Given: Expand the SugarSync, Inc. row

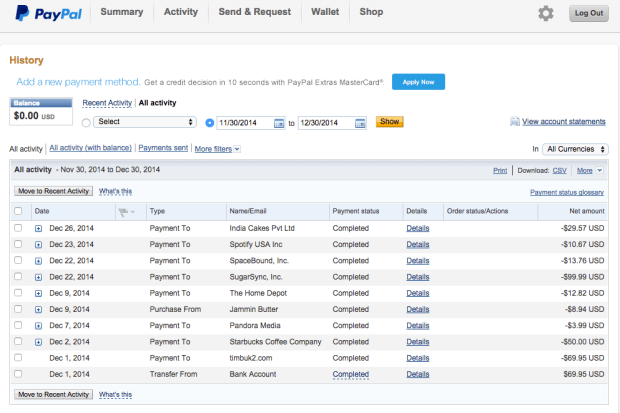Looking at the screenshot, I should tap(38, 277).
